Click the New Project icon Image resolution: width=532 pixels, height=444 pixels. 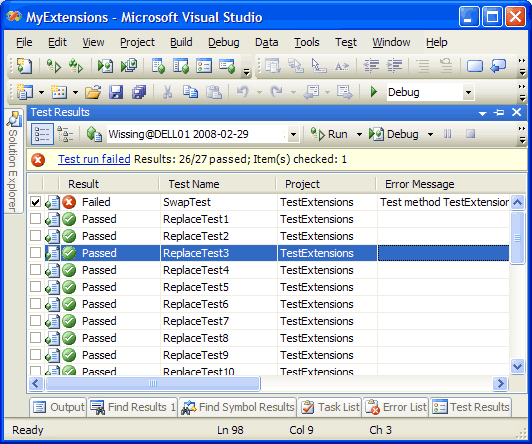click(x=24, y=92)
